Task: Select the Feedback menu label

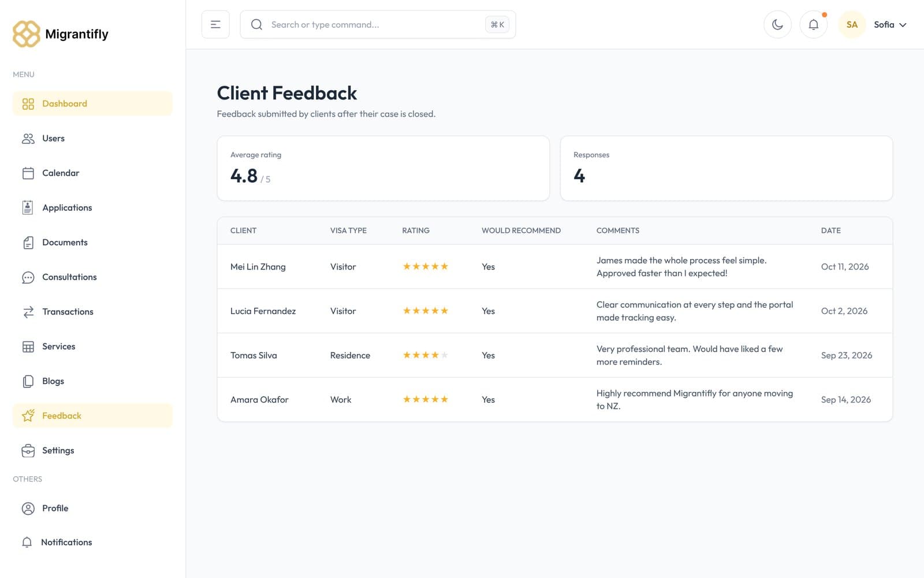Action: pyautogui.click(x=62, y=416)
